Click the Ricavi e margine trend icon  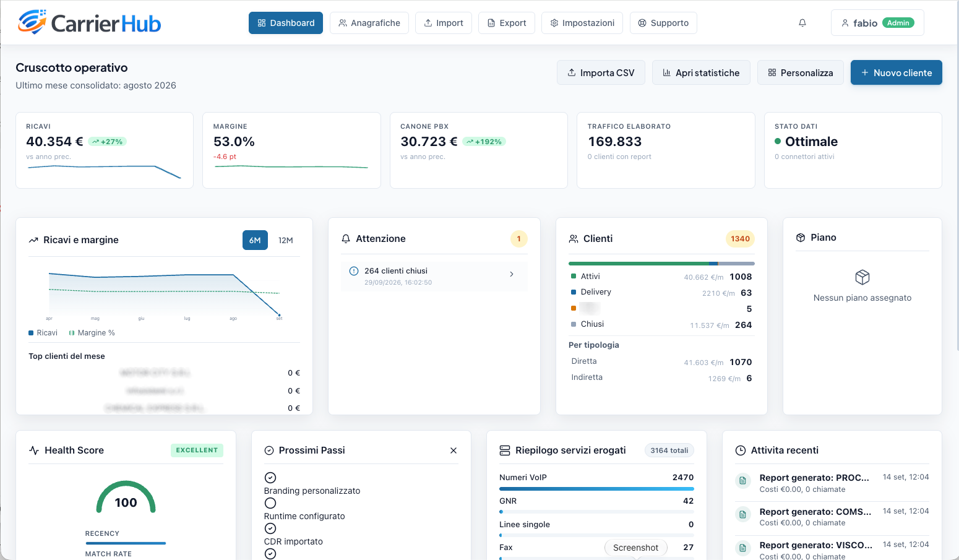(33, 240)
